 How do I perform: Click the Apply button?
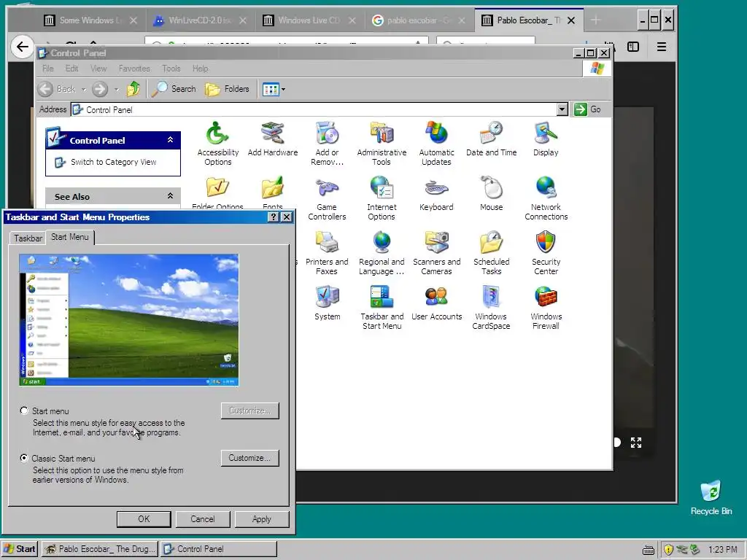262,519
